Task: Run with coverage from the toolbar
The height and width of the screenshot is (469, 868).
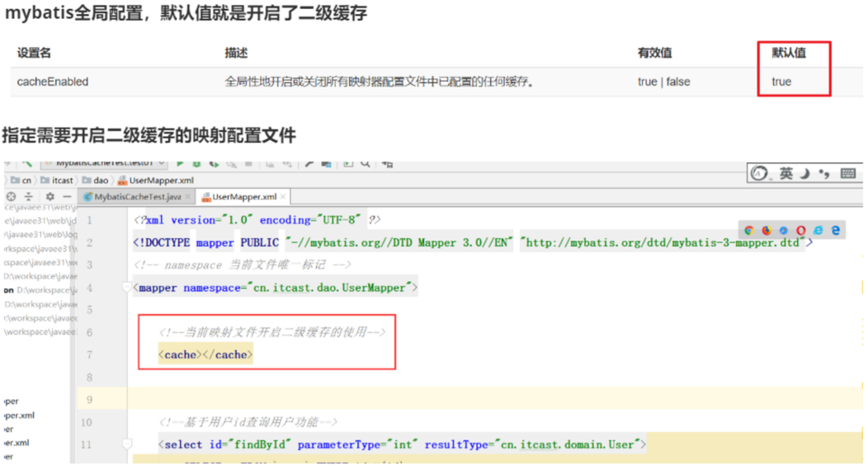Action: [214, 164]
